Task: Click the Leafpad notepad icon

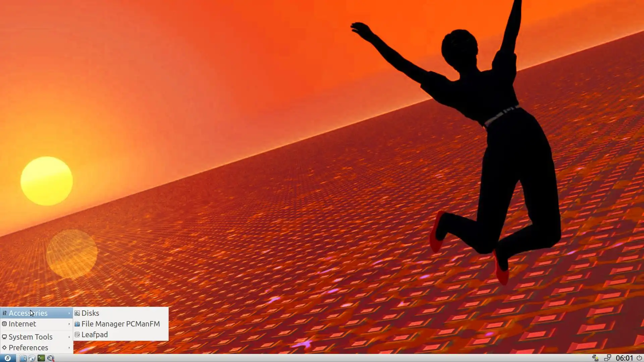Action: point(77,335)
